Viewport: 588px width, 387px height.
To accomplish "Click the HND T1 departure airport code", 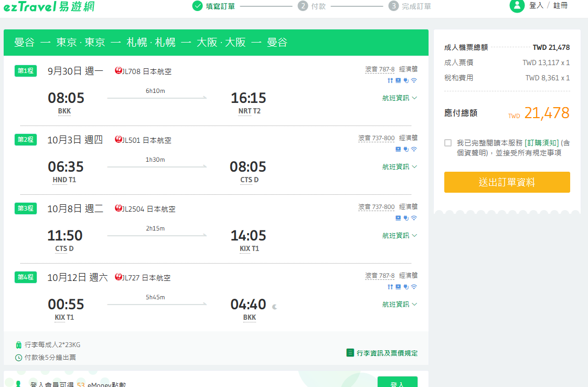I will coord(65,180).
